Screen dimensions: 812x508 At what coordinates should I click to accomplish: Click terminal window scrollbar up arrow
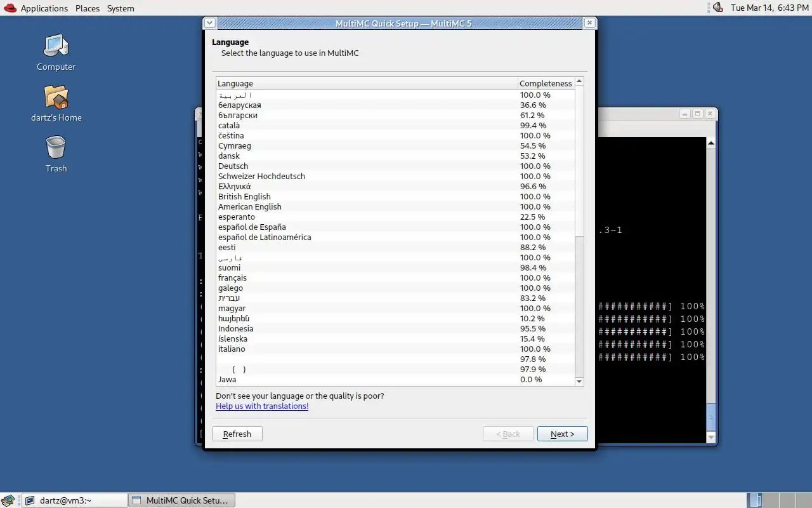tap(711, 143)
